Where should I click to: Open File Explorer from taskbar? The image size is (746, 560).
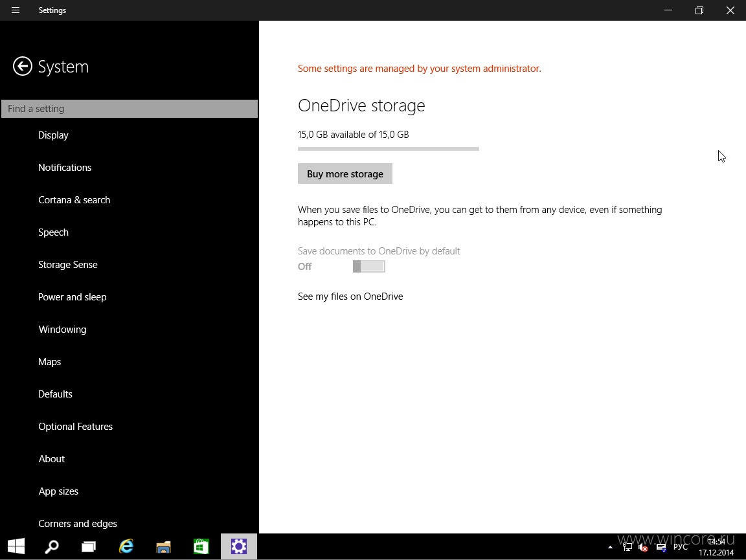pos(163,547)
